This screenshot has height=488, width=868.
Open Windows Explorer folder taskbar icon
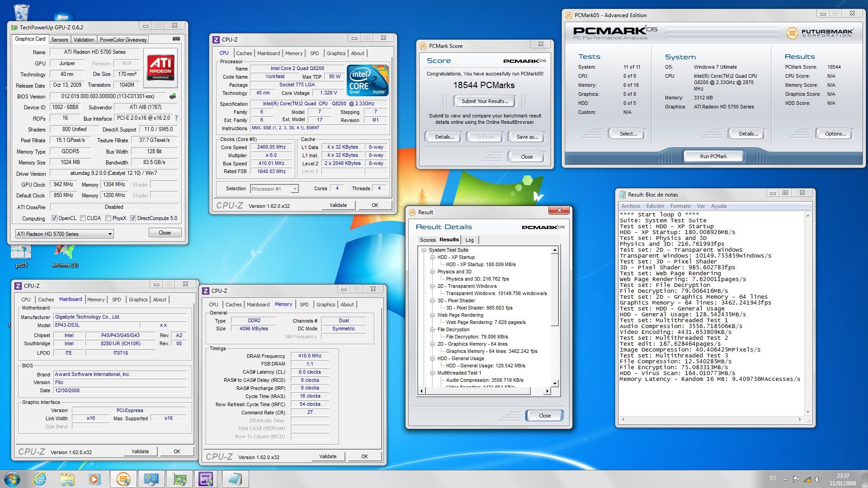click(67, 479)
